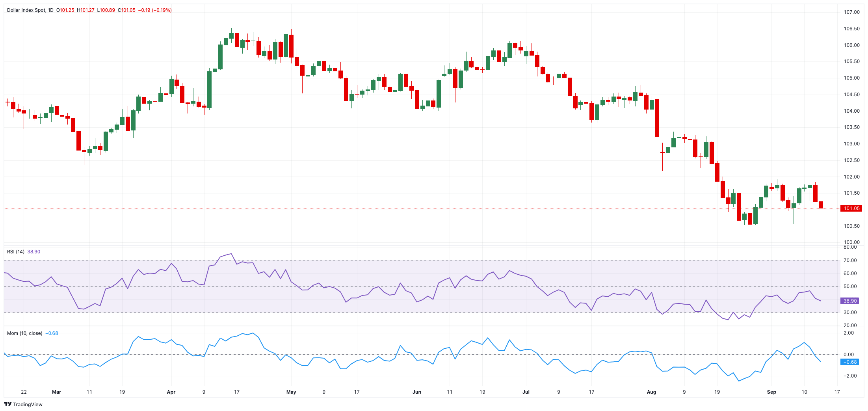Image resolution: width=868 pixels, height=411 pixels.
Task: Select the RSI (14) indicator label
Action: coord(16,252)
